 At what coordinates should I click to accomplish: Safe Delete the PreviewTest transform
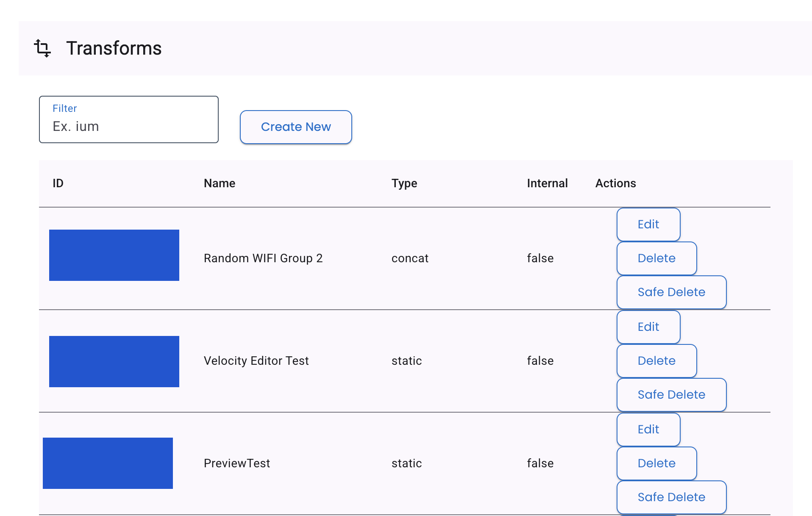(x=671, y=497)
